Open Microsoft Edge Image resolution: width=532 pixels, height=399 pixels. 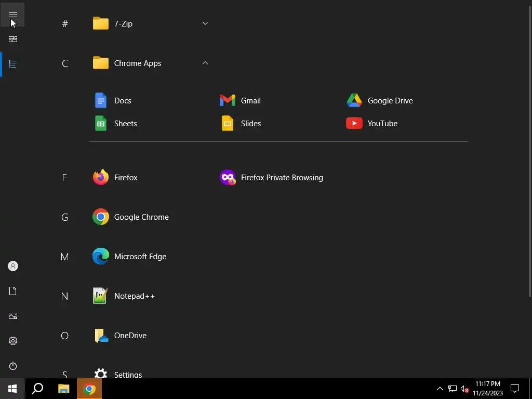[x=129, y=257]
